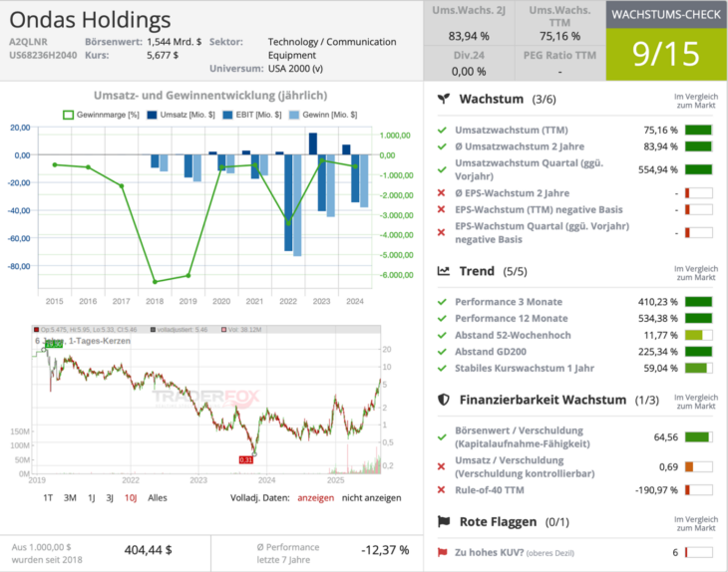Click nicht anzeigen for Volladj. Daten
The height and width of the screenshot is (572, 728).
pos(371,498)
